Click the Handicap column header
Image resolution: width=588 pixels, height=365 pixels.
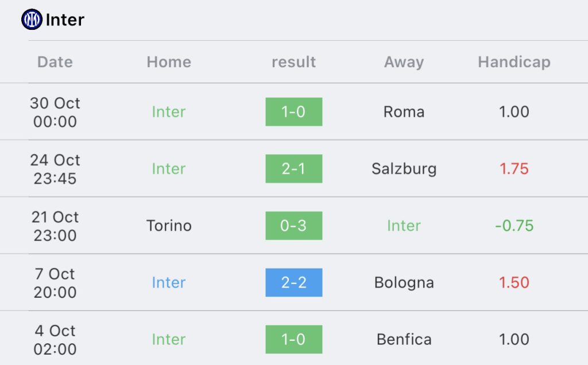point(514,62)
